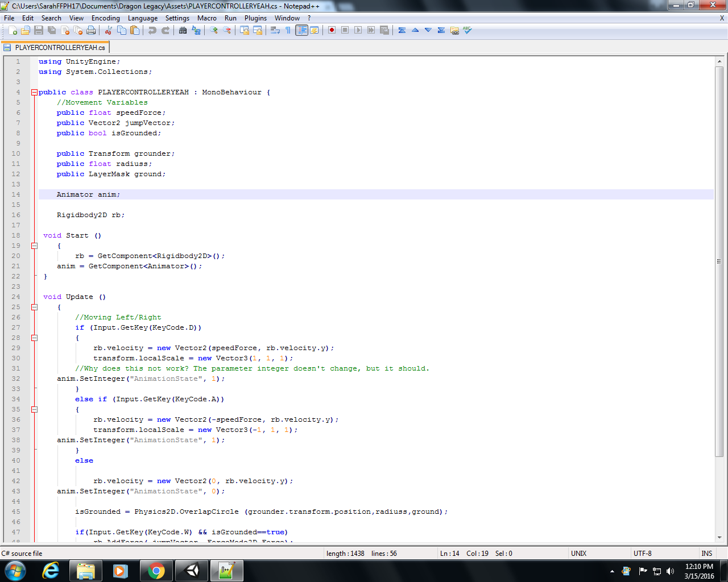Screen dimensions: 728x582
Task: Collapse the class fold marker on line 4
Action: click(x=34, y=92)
